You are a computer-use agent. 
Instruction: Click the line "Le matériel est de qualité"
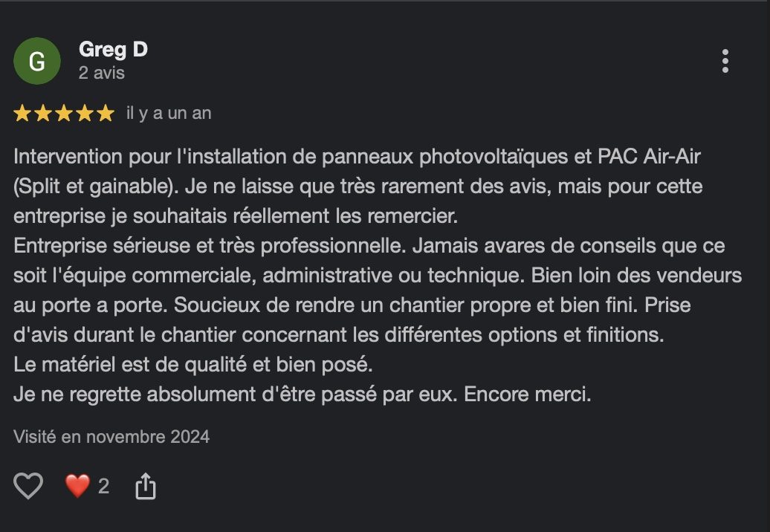click(x=193, y=365)
